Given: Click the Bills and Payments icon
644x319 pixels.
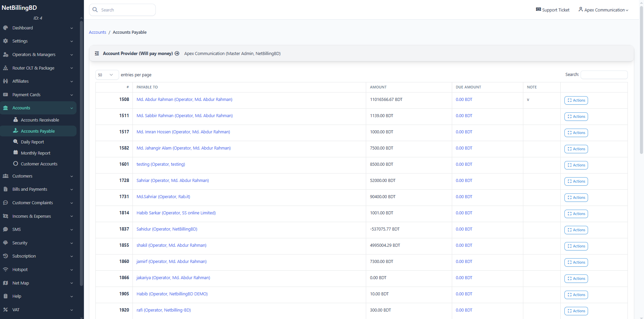Looking at the screenshot, I should tap(5, 189).
